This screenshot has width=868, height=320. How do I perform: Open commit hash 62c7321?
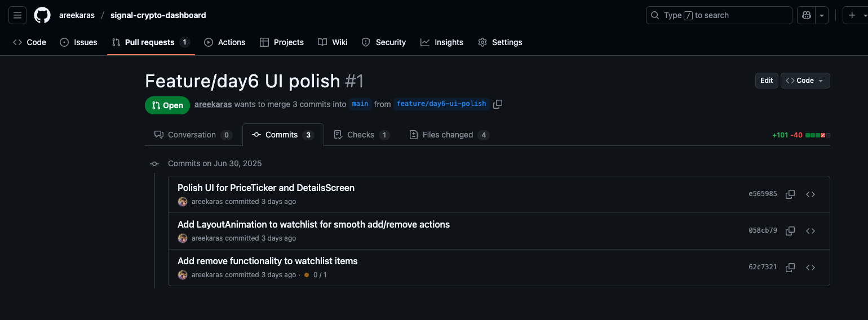(763, 267)
